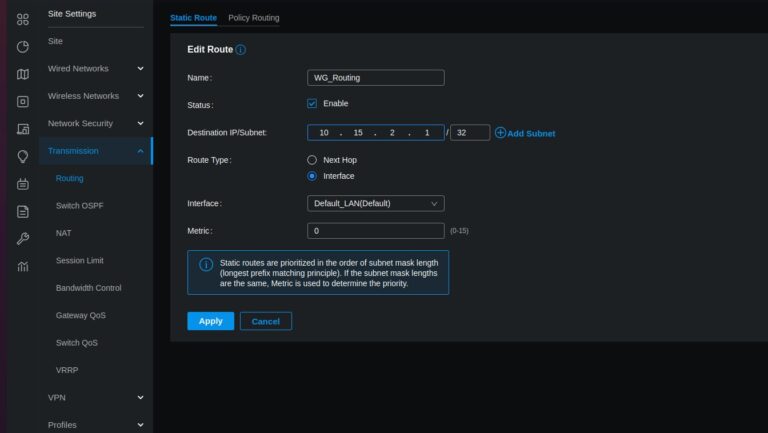Screen dimensions: 768x433
Task: Click the first IP octet field 10
Action: point(324,133)
